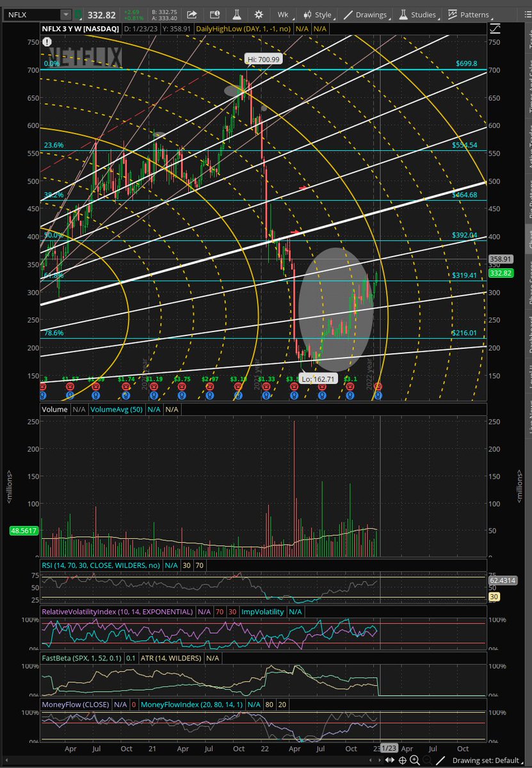Open the Drawing set: Default selector
532x768 pixels.
click(x=489, y=760)
